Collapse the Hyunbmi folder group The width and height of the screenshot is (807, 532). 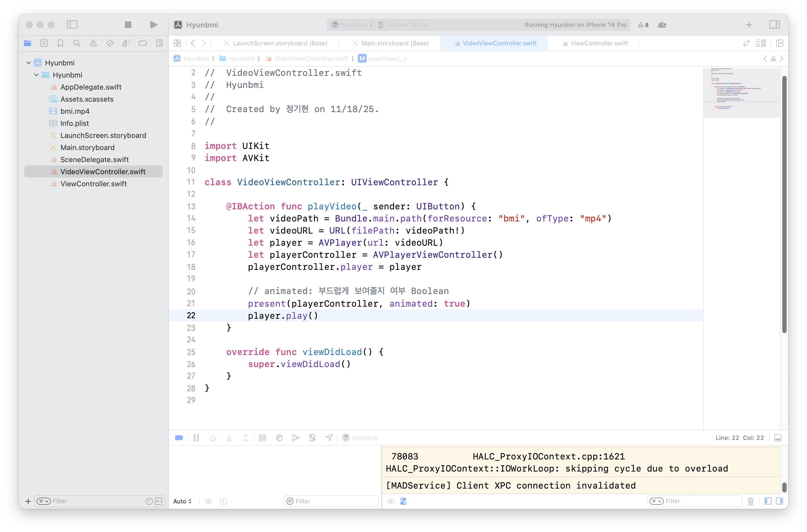pos(36,75)
